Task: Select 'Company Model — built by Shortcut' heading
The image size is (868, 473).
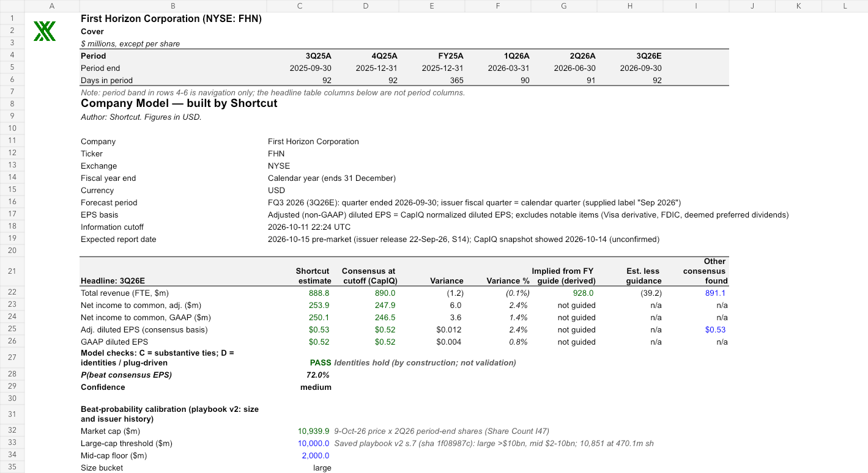Action: click(x=179, y=103)
